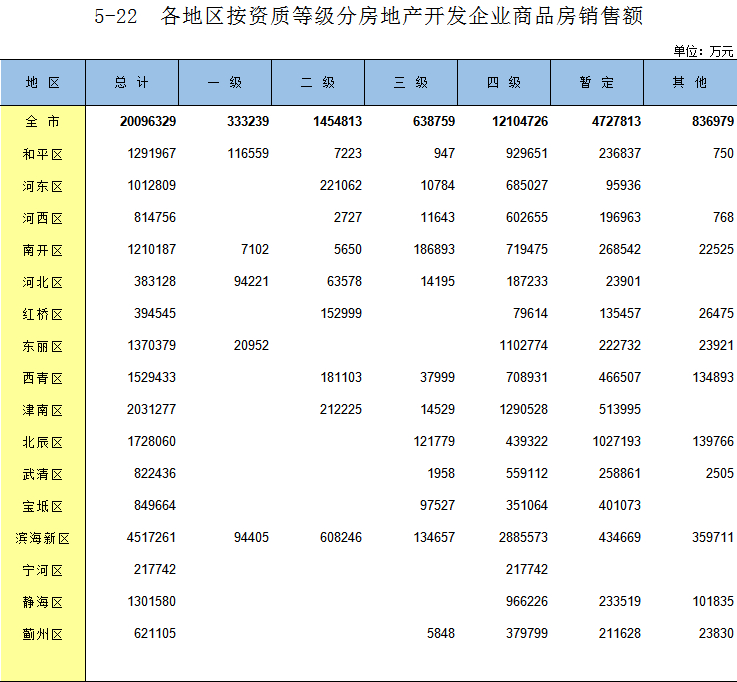Select the 二级 column header
Viewport: 737px width, 682px height.
(318, 83)
